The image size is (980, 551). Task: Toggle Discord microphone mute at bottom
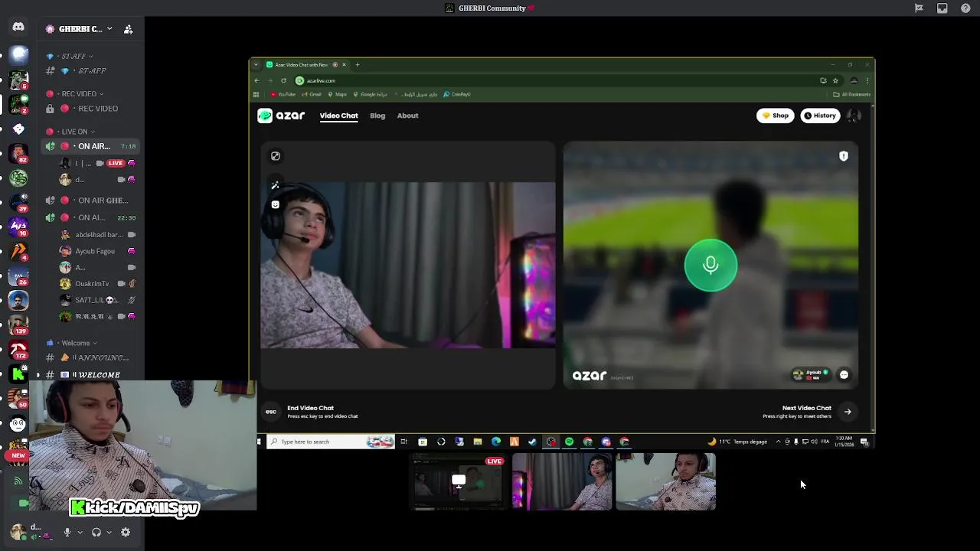[67, 532]
